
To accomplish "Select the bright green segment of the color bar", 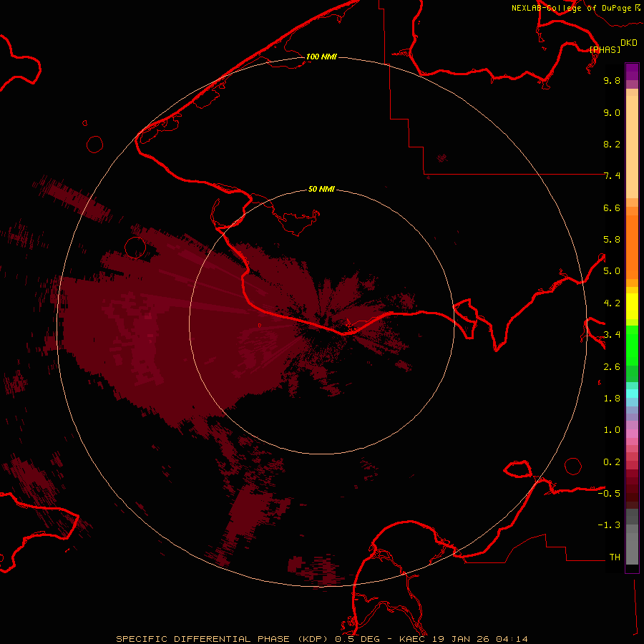I will [x=632, y=345].
